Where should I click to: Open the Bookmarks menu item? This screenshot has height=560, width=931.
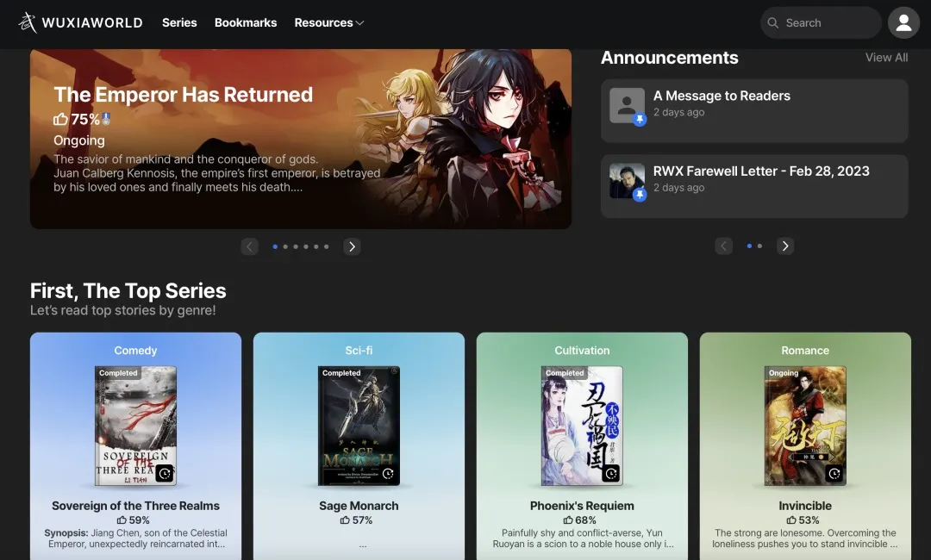pyautogui.click(x=246, y=23)
